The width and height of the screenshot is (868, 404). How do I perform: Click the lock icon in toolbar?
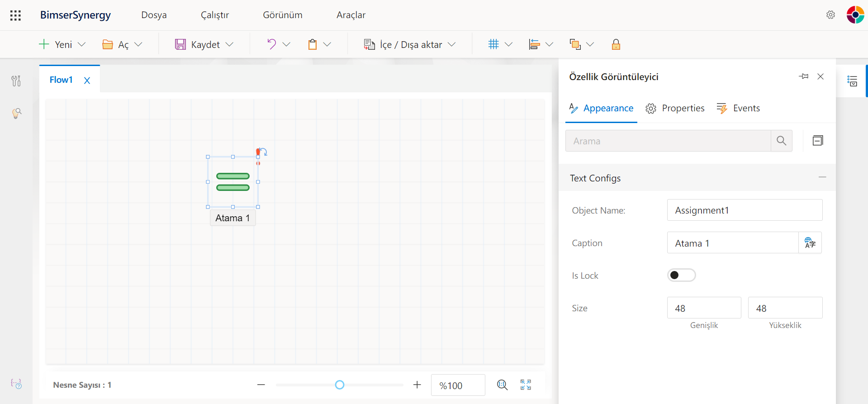pyautogui.click(x=616, y=44)
